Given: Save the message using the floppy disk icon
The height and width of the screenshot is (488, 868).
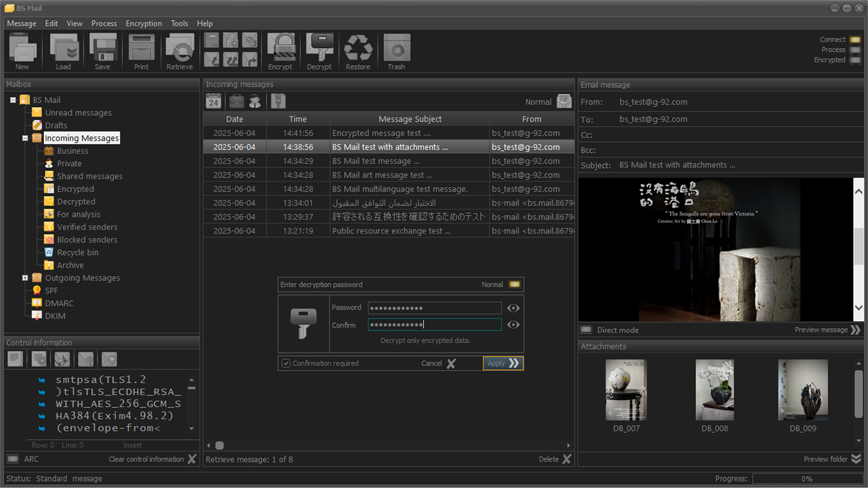Looking at the screenshot, I should (x=102, y=51).
